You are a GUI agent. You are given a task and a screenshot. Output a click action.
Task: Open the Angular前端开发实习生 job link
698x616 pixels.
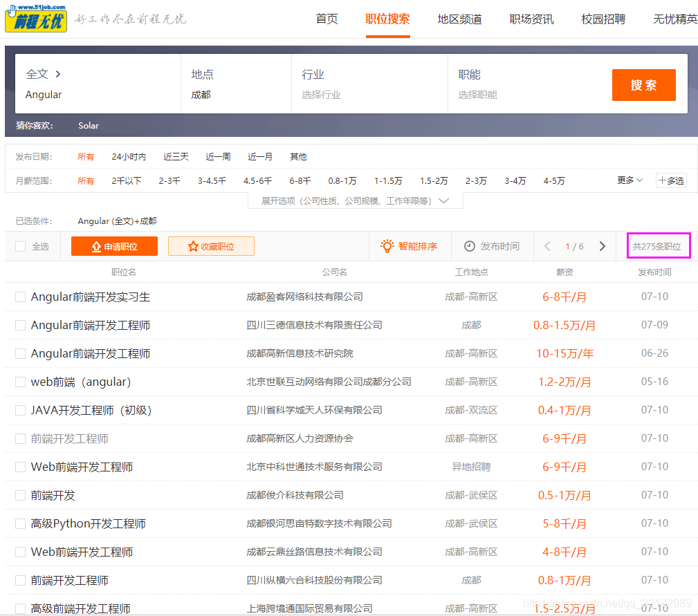(x=91, y=297)
